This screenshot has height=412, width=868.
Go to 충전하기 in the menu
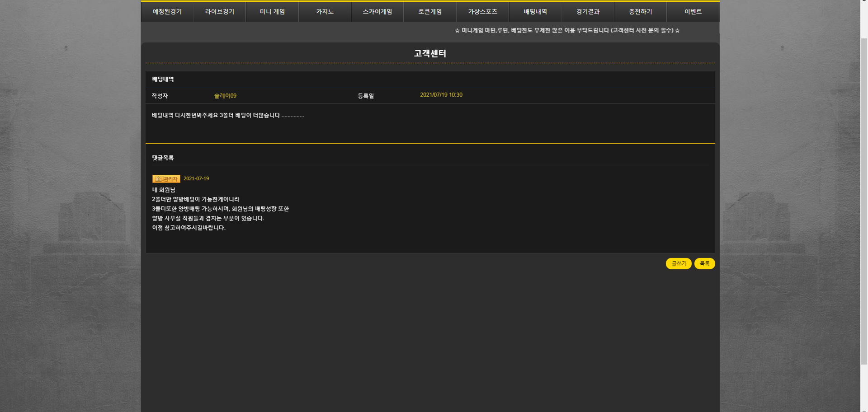[x=640, y=12]
